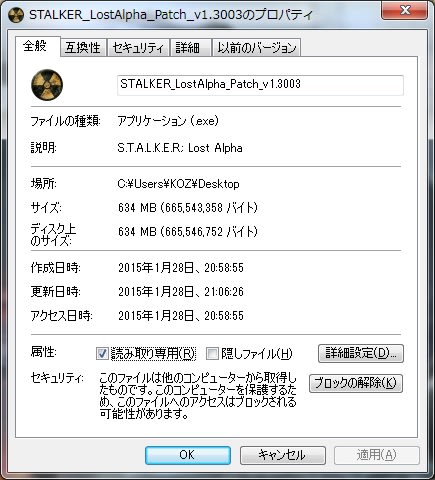Click the S.T.A.L.K.E.R.: Lost Alpha description text
Image resolution: width=435 pixels, height=480 pixels.
(180, 148)
